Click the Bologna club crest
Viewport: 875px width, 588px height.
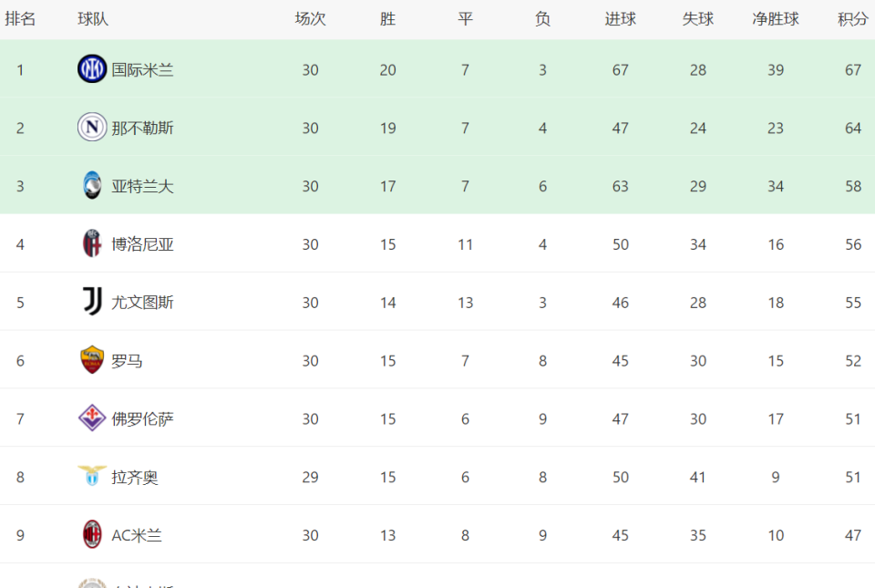[x=92, y=243]
